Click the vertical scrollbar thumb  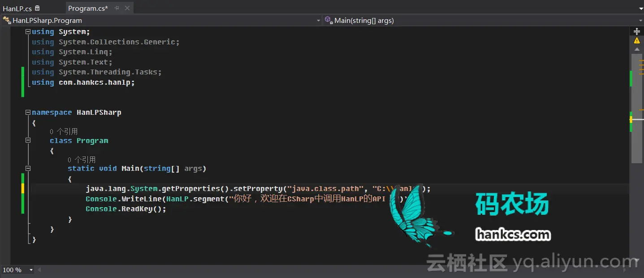(x=636, y=108)
